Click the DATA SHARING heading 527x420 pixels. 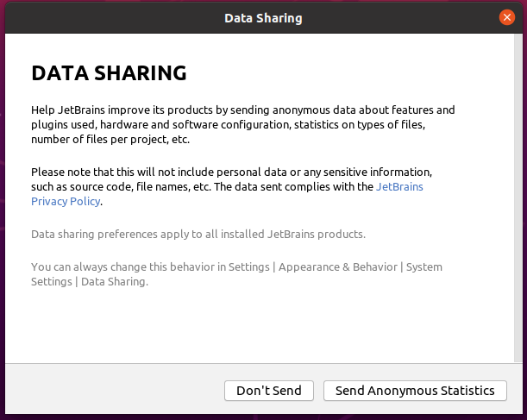pos(109,73)
